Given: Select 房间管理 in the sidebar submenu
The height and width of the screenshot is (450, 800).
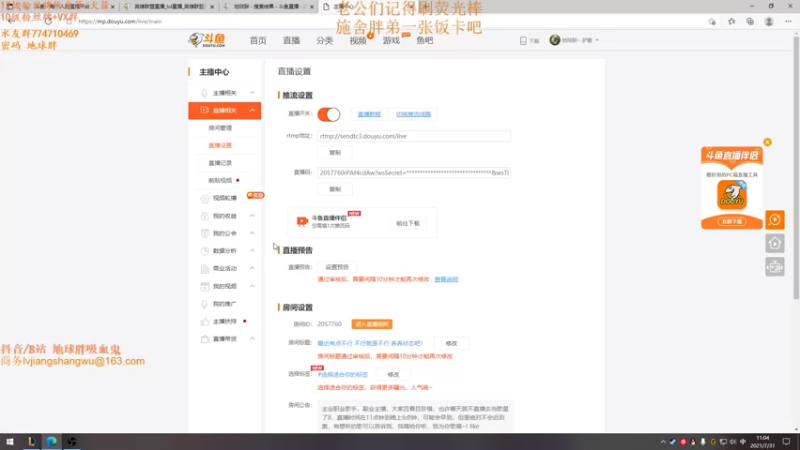Looking at the screenshot, I should pyautogui.click(x=220, y=128).
